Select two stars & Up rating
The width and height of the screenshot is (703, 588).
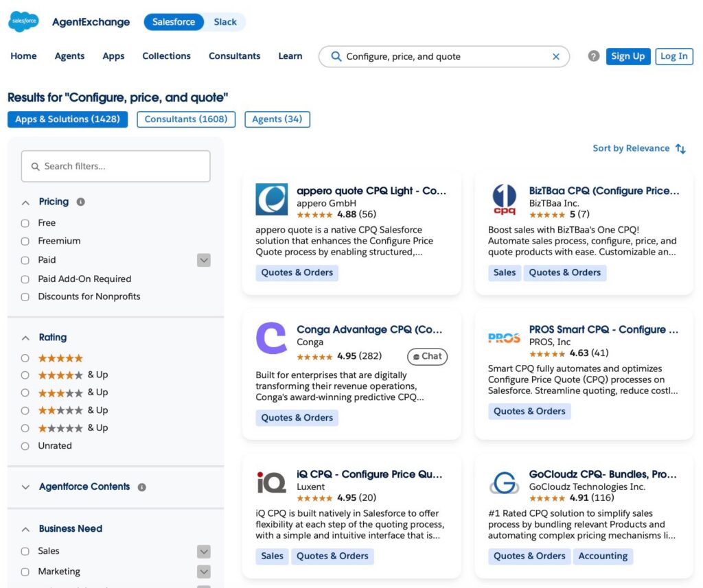pos(25,410)
